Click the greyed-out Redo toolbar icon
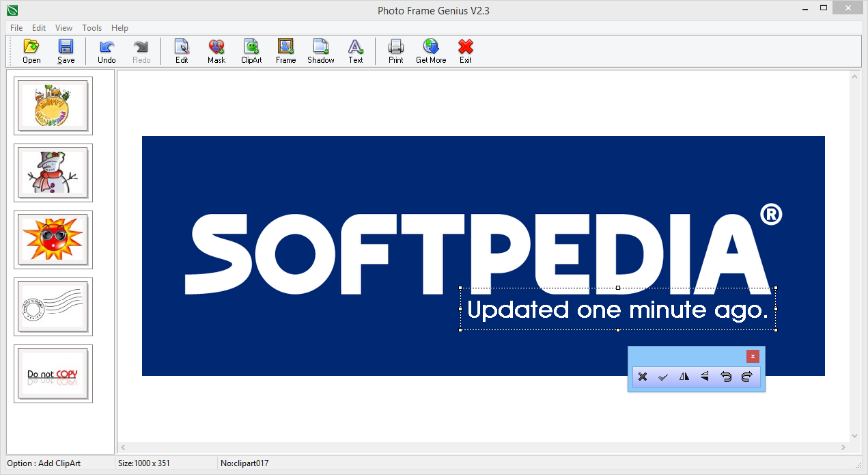 click(141, 51)
